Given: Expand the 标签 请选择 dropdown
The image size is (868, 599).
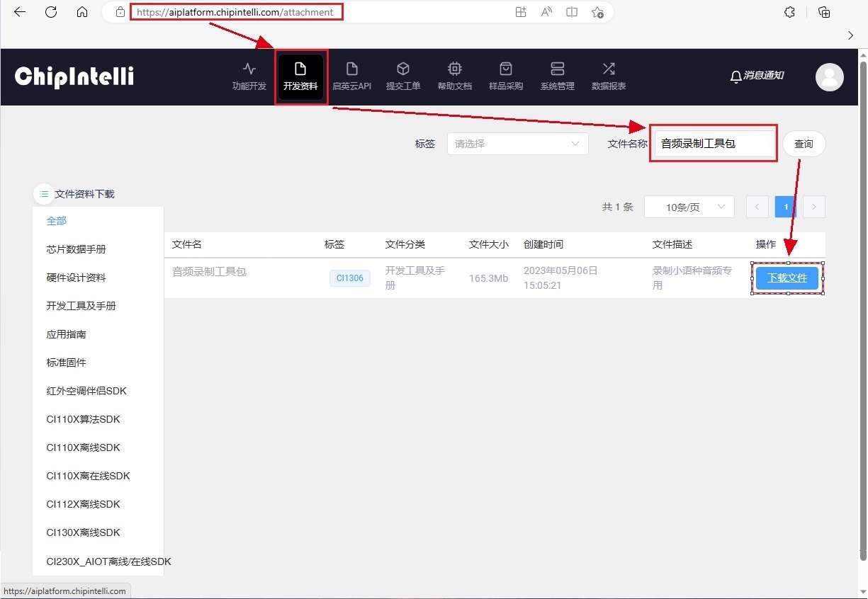Looking at the screenshot, I should click(x=517, y=144).
